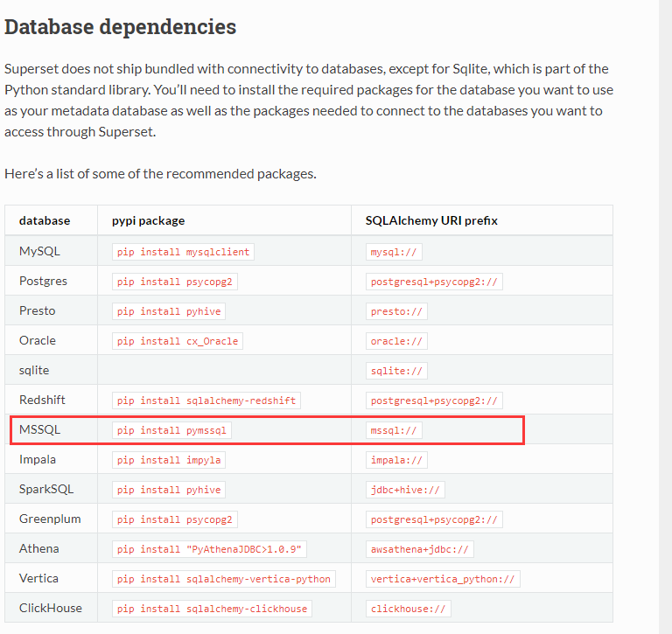Click the Greenplum row's "pip install psycopg2" code
The height and width of the screenshot is (634, 672).
[175, 519]
